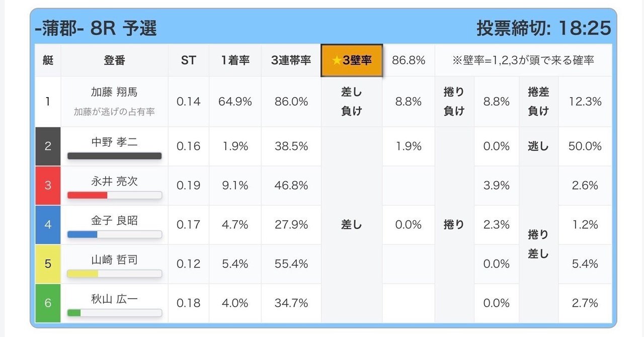
Task: Select the black boat 2 number badge
Action: (x=48, y=146)
